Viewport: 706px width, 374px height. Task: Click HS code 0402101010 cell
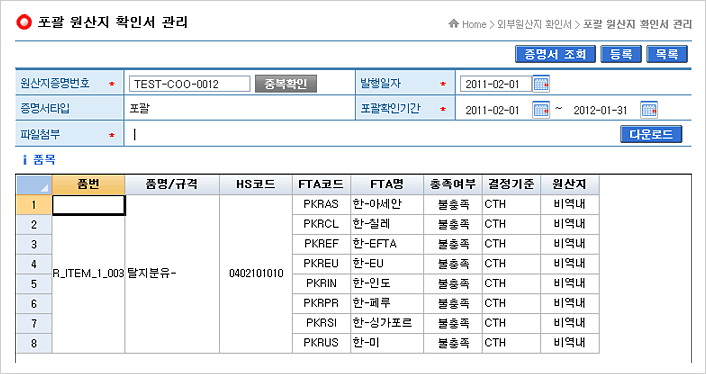[x=256, y=274]
